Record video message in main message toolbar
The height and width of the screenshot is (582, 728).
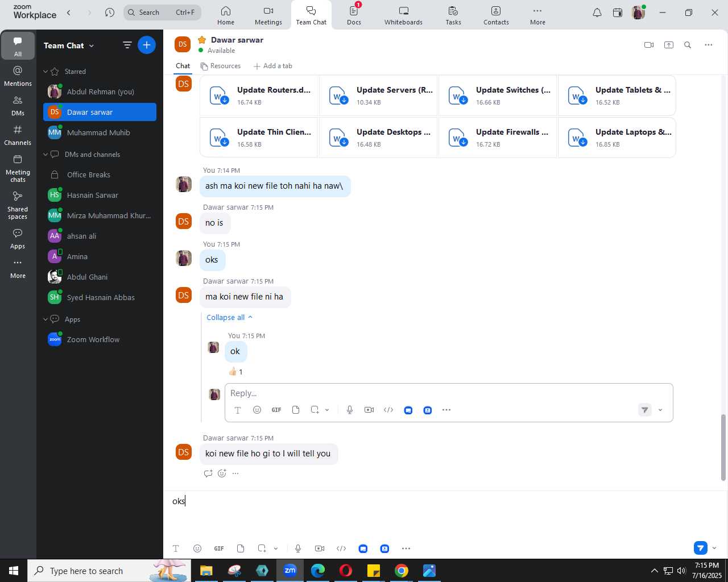[320, 548]
